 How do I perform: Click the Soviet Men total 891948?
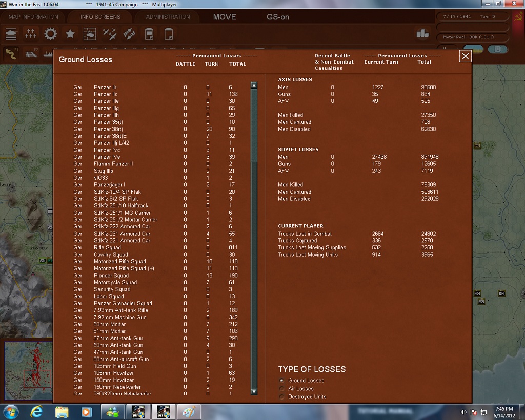tap(430, 157)
